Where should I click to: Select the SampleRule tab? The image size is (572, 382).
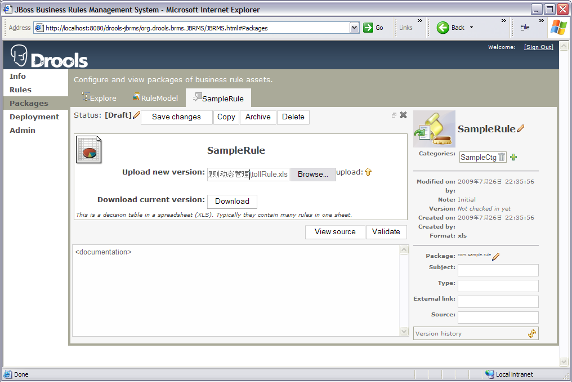[x=218, y=98]
